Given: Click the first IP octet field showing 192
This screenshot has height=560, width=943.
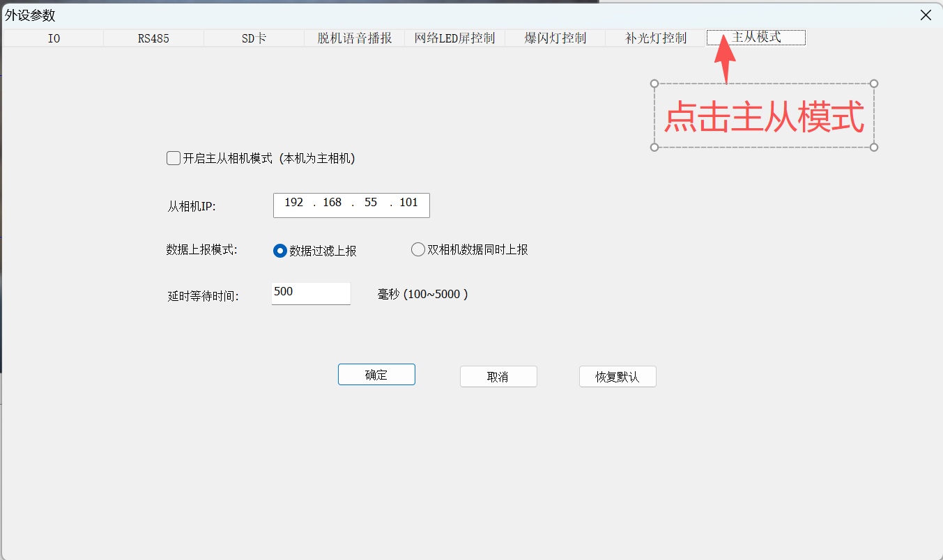Looking at the screenshot, I should (295, 203).
